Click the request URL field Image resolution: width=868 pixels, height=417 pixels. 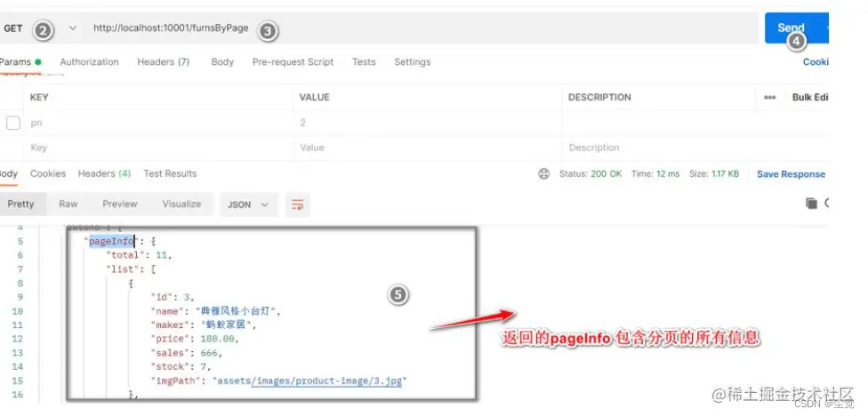[x=421, y=28]
